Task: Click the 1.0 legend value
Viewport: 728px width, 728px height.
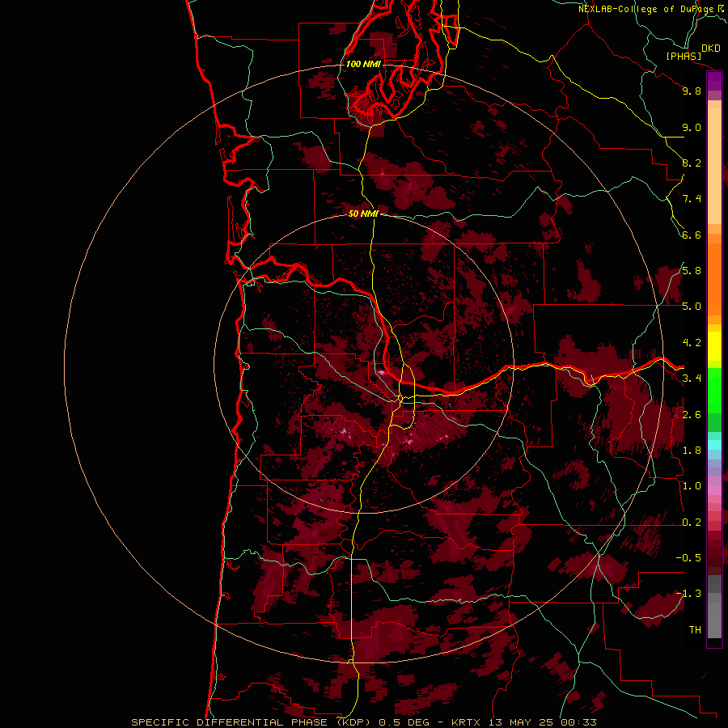Action: tap(692, 486)
